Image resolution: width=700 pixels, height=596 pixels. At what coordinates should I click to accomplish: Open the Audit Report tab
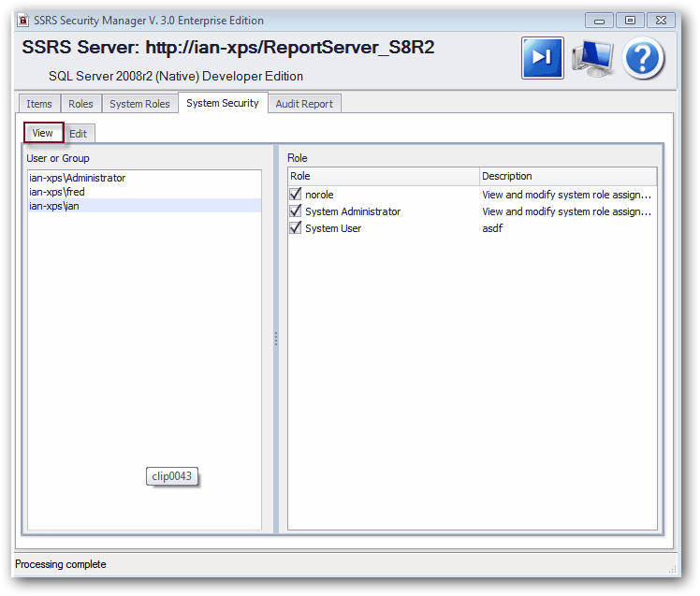click(304, 104)
